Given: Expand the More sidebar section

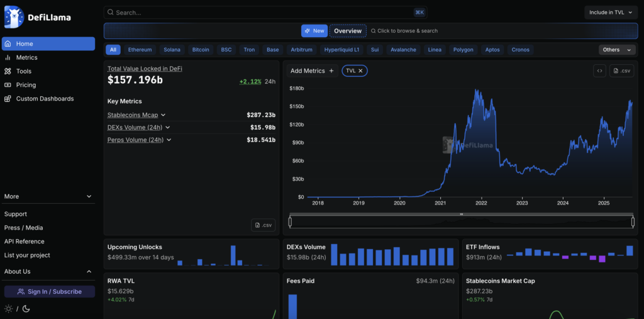Looking at the screenshot, I should pyautogui.click(x=48, y=196).
